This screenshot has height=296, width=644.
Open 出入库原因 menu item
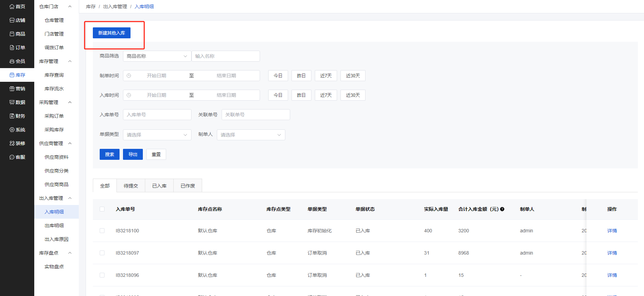pyautogui.click(x=57, y=239)
